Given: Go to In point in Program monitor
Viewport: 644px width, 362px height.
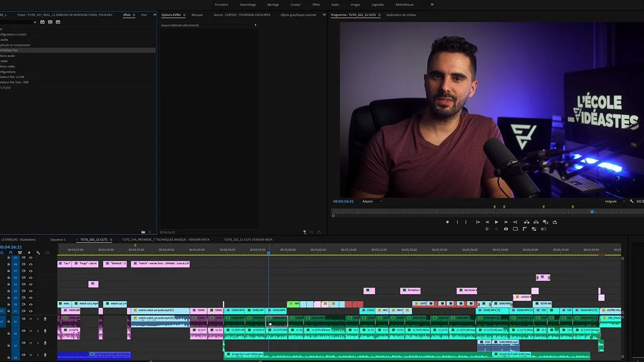Looking at the screenshot, I should (x=477, y=222).
